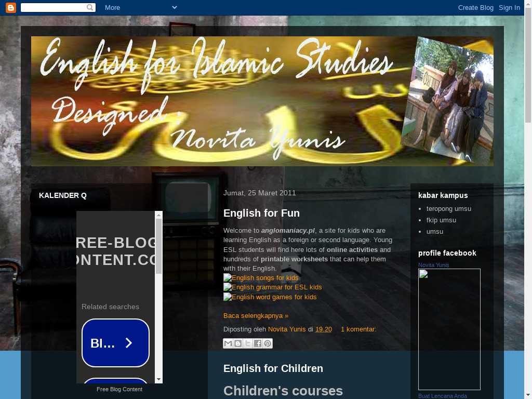Share the post to Pinterest icon

coord(268,343)
